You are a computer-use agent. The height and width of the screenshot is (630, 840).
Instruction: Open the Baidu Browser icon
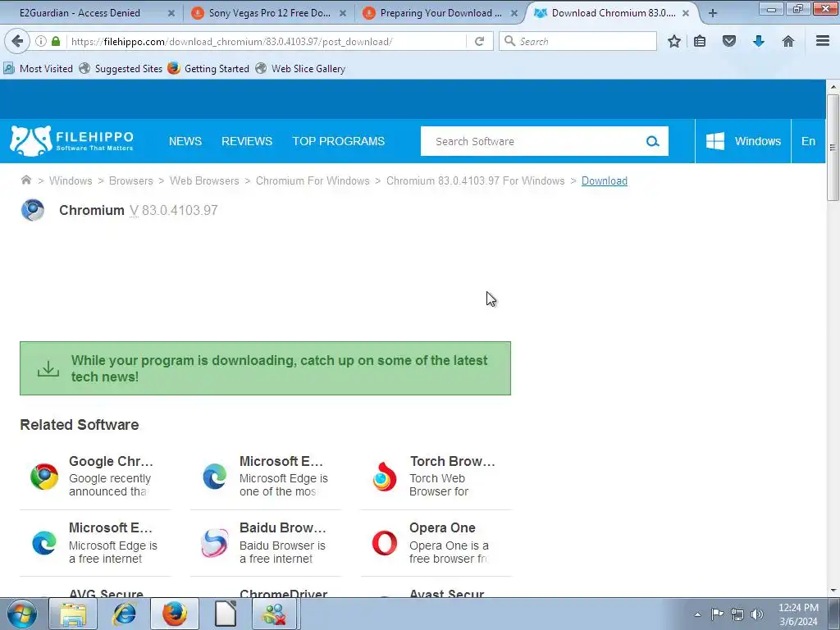point(214,543)
